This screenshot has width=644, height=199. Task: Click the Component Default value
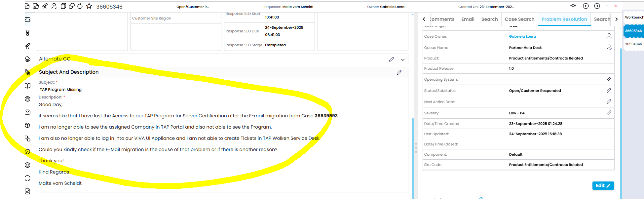(x=516, y=154)
